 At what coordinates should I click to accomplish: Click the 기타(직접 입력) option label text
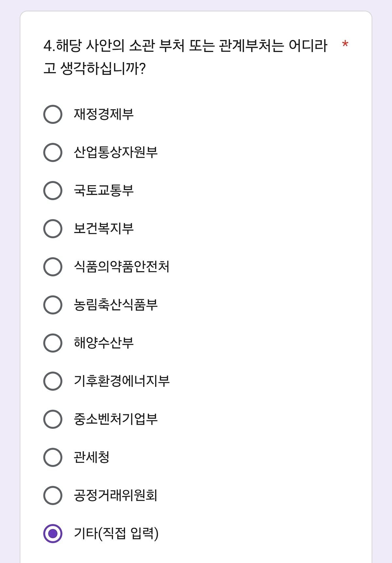[x=116, y=533]
